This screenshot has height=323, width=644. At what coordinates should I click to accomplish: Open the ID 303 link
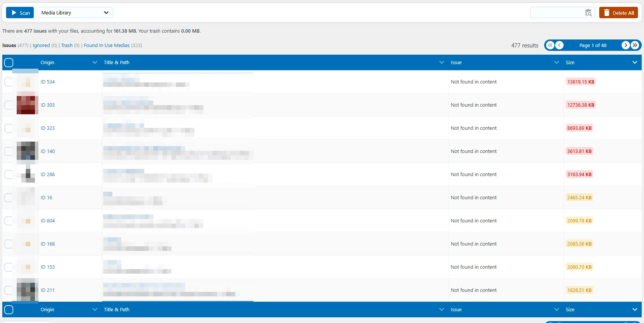pos(47,105)
